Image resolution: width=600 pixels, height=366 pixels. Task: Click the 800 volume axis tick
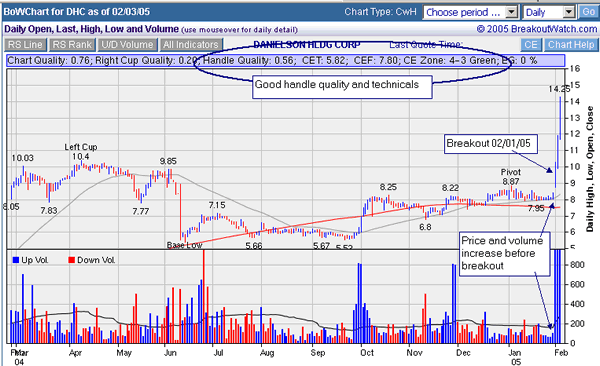point(577,265)
